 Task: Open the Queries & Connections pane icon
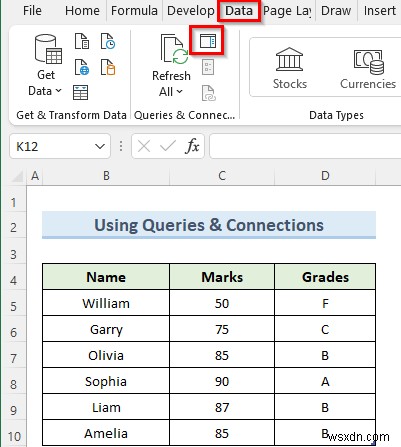pos(208,41)
